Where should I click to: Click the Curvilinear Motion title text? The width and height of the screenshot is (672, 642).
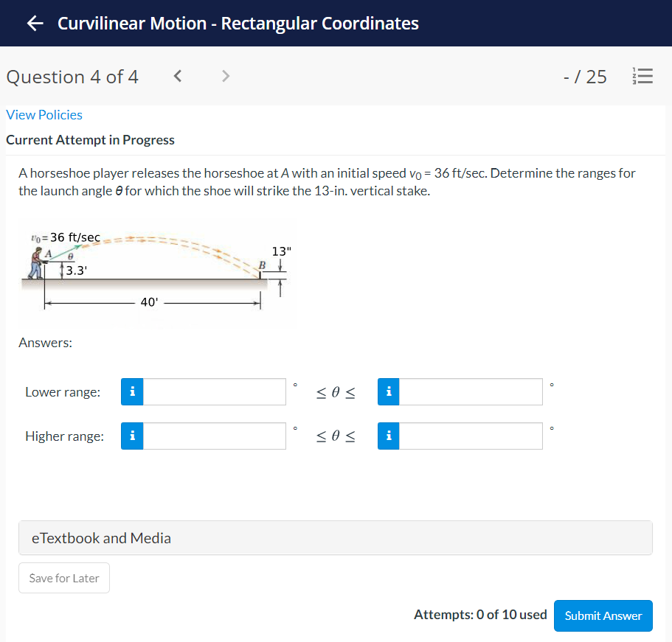(239, 23)
